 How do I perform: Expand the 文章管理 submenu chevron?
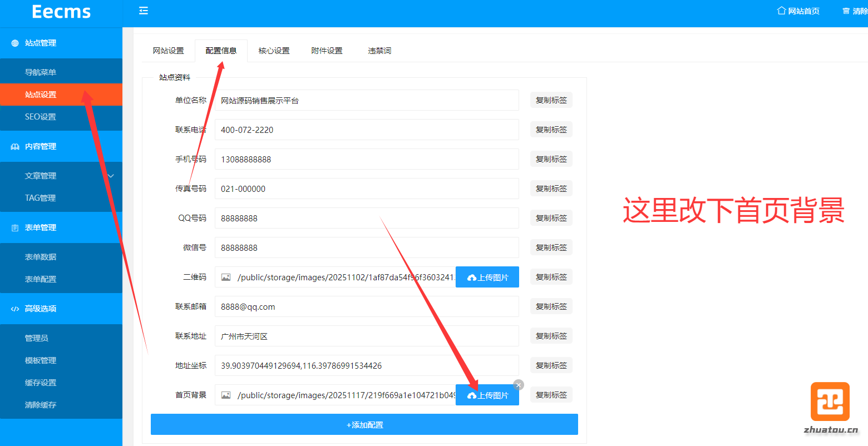111,176
